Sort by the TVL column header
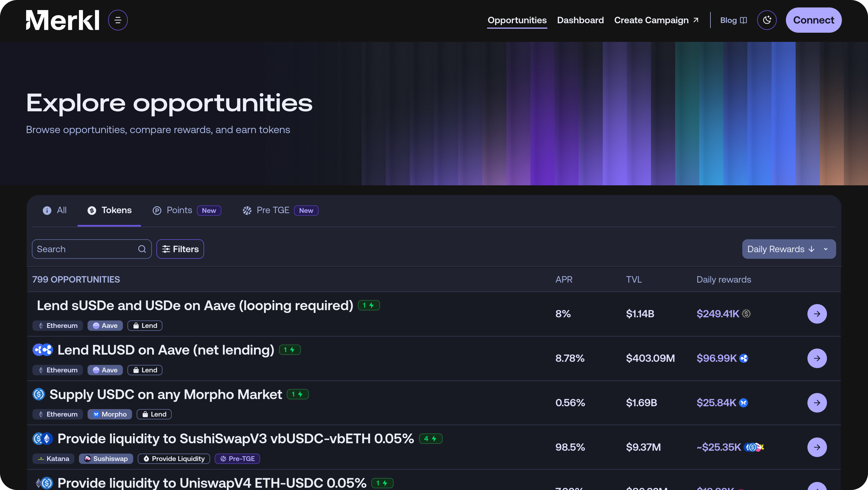 pos(634,279)
